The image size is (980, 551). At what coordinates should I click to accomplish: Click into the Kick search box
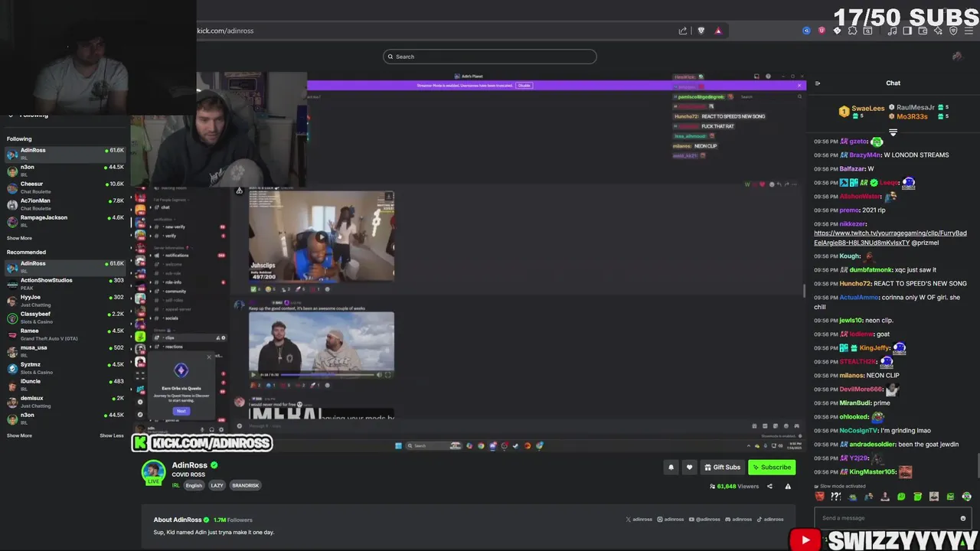point(490,57)
